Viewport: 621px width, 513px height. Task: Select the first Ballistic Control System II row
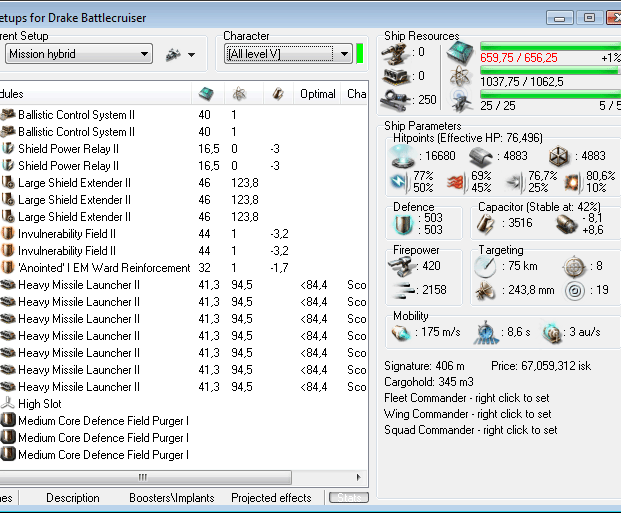point(184,115)
